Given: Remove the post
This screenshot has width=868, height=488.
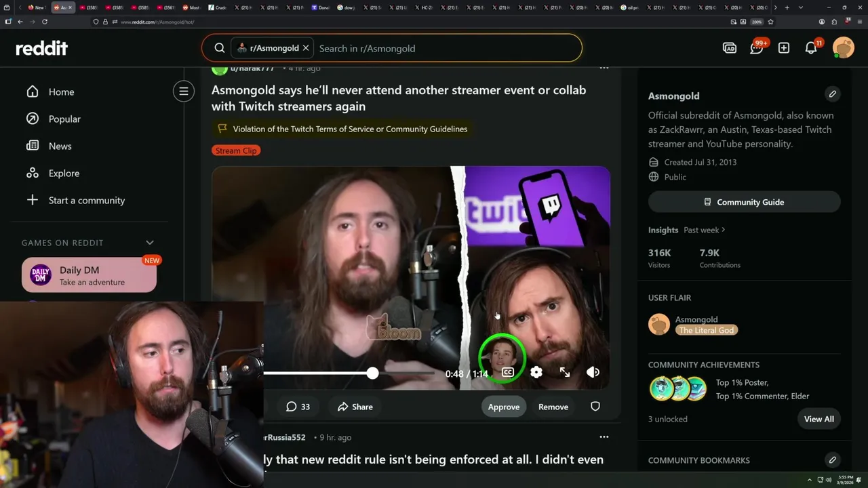Looking at the screenshot, I should point(553,407).
